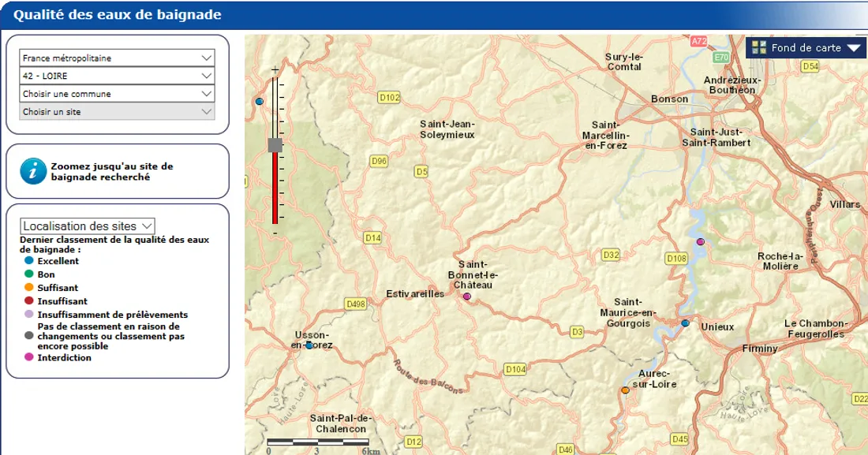
Task: Expand the Choisir une commune dropdown
Action: tap(117, 94)
